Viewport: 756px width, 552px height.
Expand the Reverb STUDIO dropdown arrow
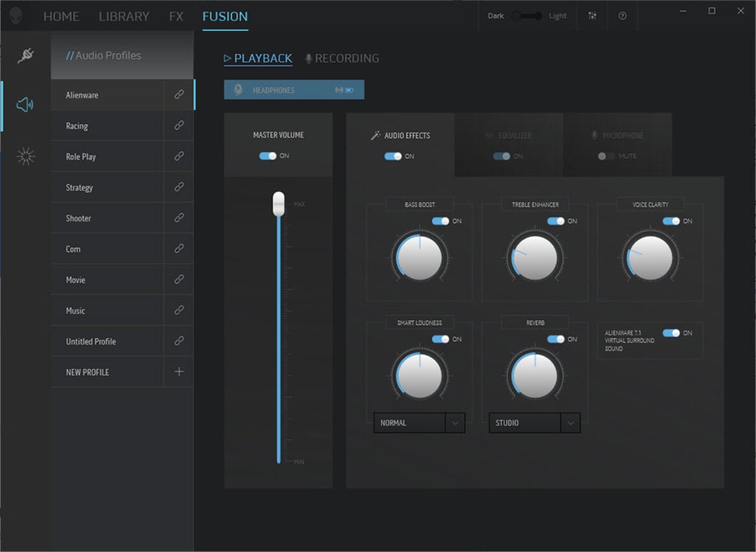click(570, 423)
